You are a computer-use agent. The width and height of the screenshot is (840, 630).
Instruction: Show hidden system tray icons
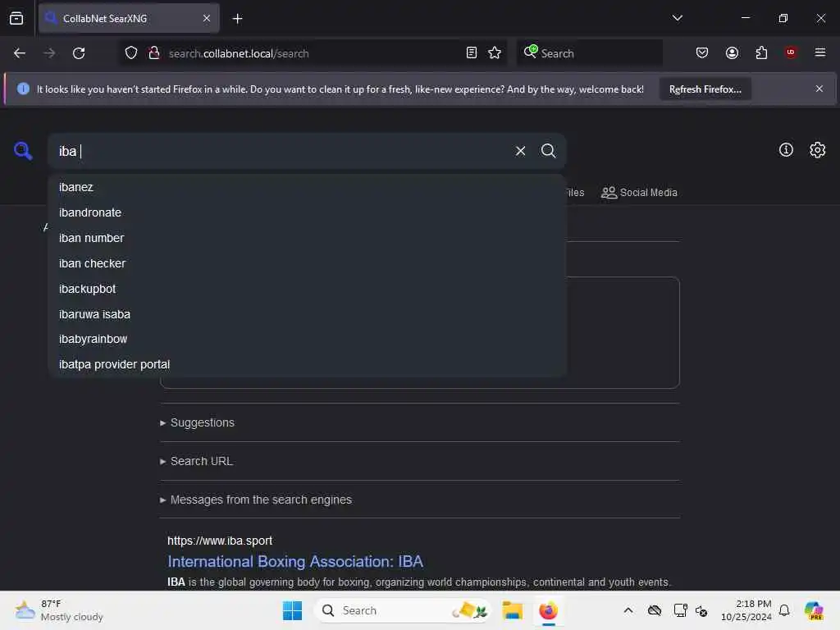pyautogui.click(x=628, y=610)
